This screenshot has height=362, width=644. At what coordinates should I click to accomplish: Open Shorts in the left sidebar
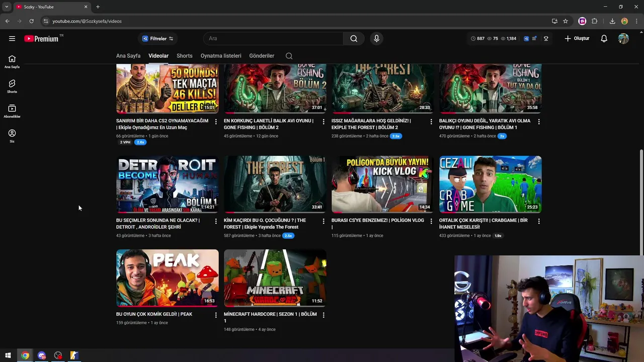(x=12, y=86)
